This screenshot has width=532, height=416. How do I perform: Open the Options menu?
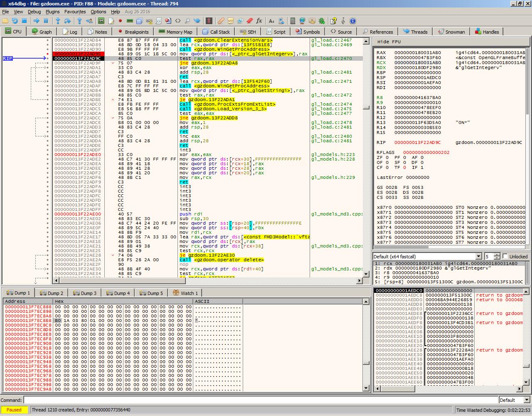coord(99,12)
